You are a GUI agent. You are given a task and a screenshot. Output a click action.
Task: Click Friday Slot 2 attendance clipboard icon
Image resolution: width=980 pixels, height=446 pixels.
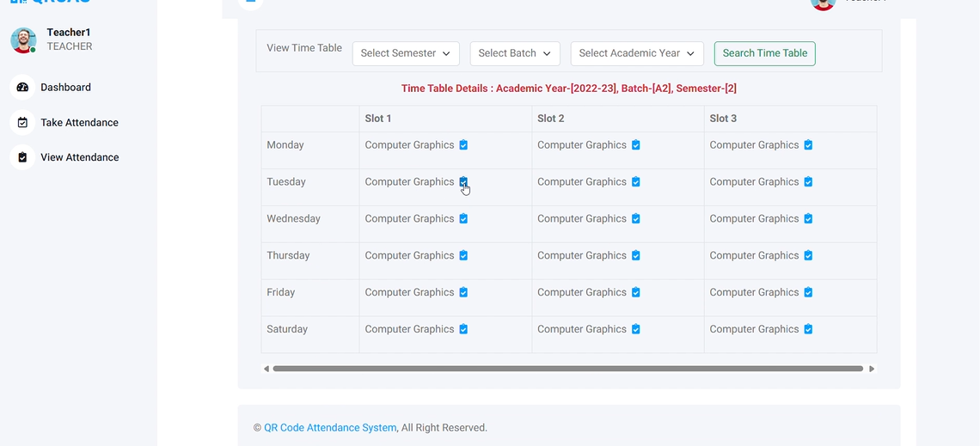point(636,293)
